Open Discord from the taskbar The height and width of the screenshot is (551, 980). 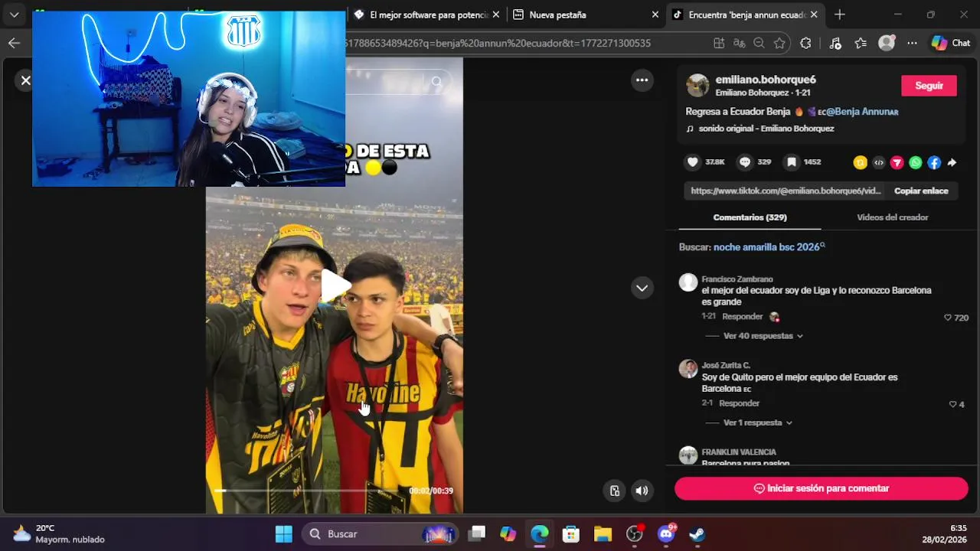(x=666, y=533)
